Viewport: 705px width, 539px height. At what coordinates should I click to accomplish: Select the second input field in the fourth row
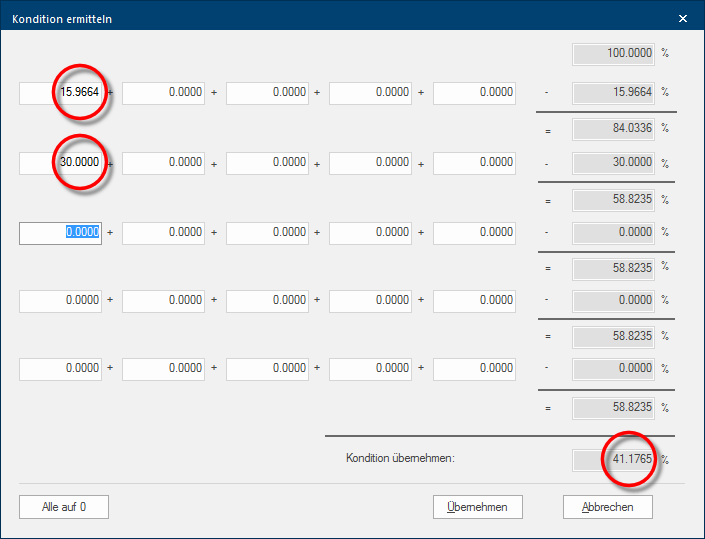(163, 300)
